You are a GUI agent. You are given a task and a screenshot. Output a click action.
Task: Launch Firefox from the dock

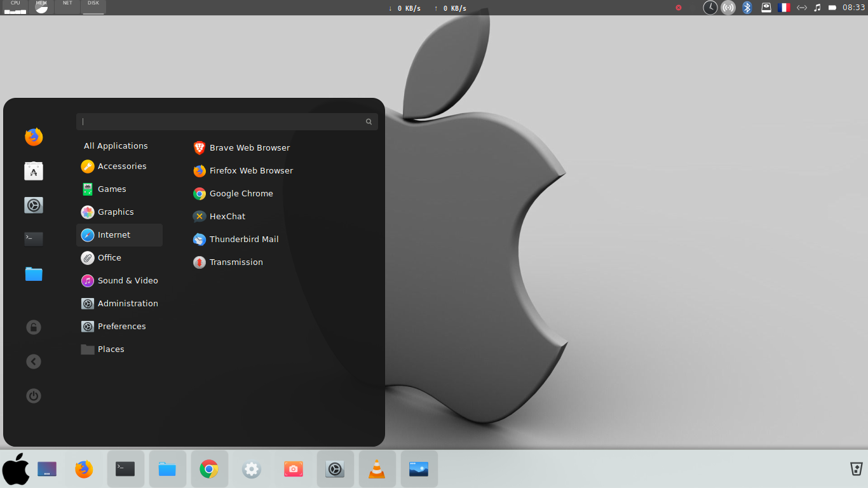click(84, 470)
